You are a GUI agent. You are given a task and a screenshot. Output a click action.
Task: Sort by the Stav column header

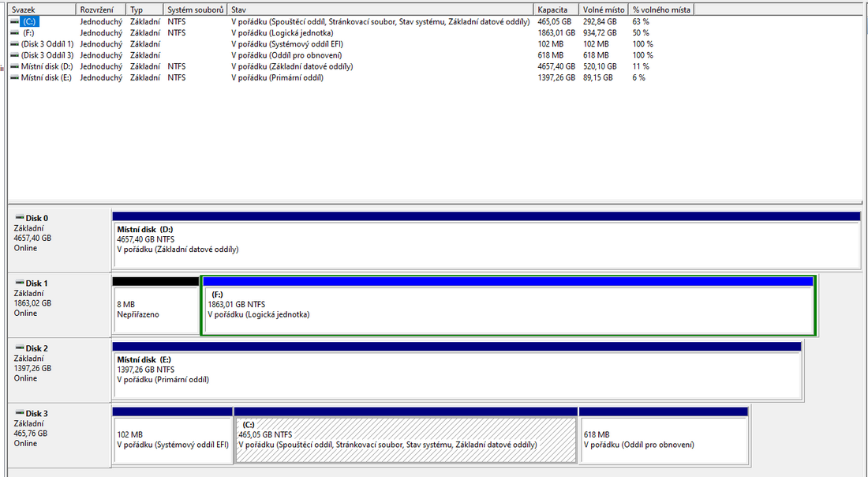381,10
